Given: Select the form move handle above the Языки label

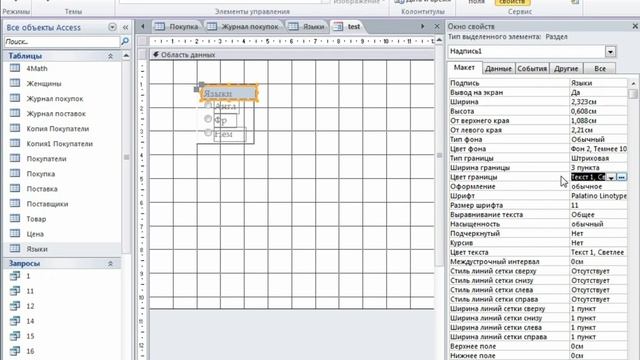Looking at the screenshot, I should pos(201,85).
